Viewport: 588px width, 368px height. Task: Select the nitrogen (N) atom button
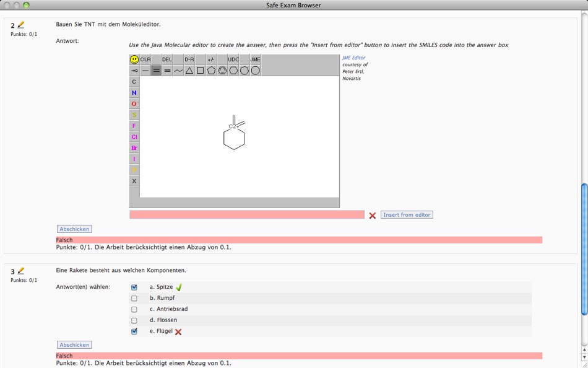[134, 93]
